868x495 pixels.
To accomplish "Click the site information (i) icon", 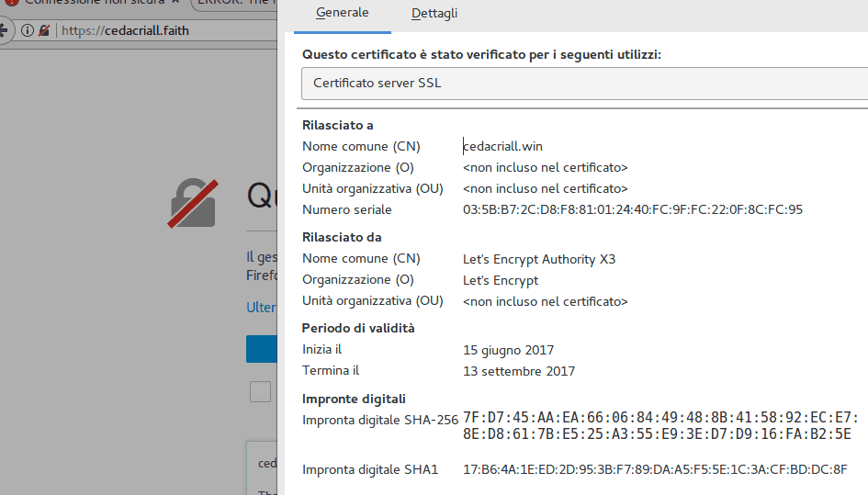I will [x=27, y=30].
